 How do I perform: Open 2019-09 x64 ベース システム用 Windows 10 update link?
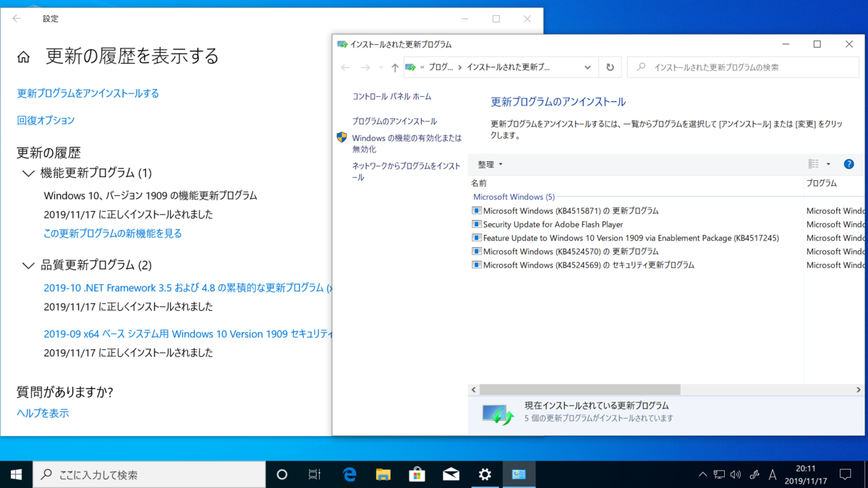click(x=187, y=334)
